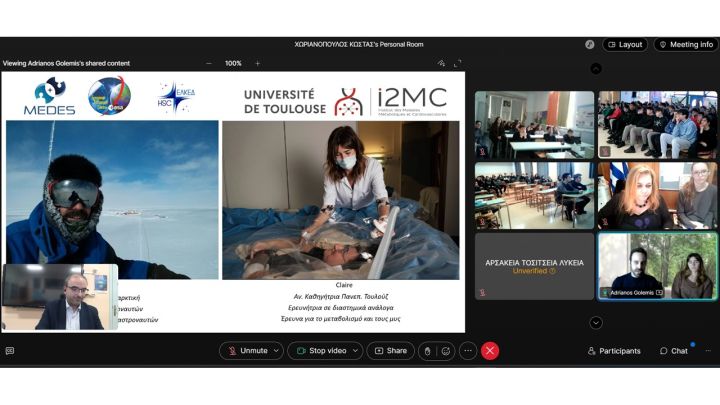Expand the Stop video options arrow
This screenshot has height=405, width=720.
click(x=355, y=351)
